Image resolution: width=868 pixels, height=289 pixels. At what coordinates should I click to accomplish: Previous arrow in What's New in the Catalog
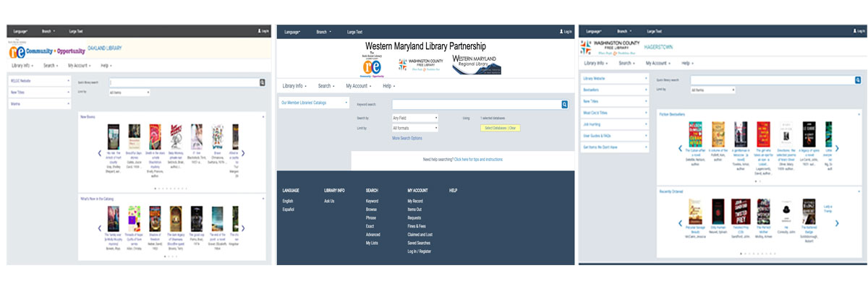[x=100, y=228]
